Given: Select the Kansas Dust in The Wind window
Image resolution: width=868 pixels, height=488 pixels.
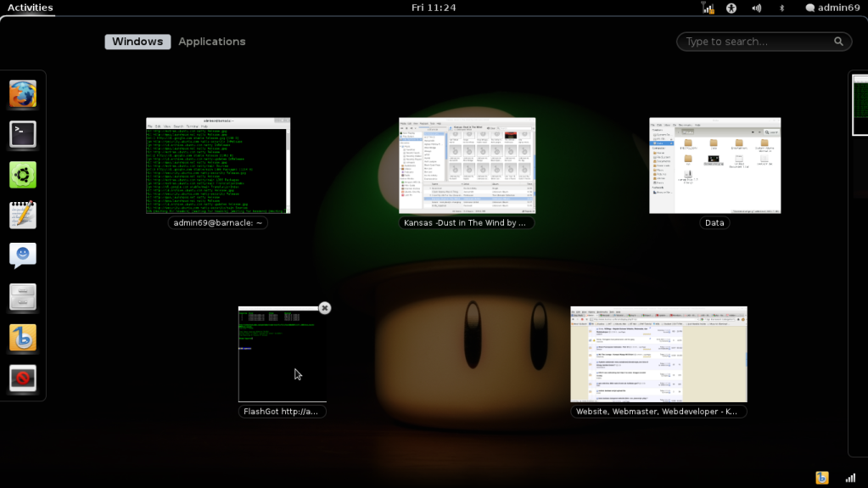Looking at the screenshot, I should click(x=468, y=165).
